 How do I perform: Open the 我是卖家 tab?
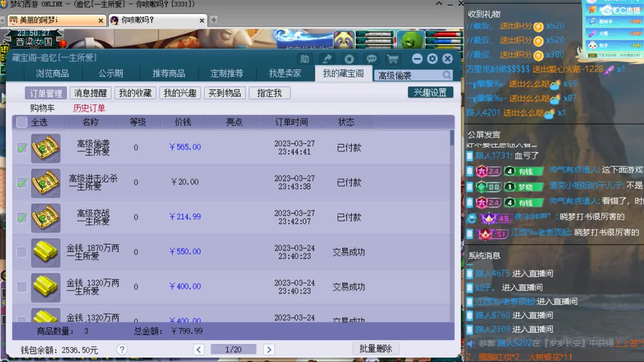pos(285,73)
